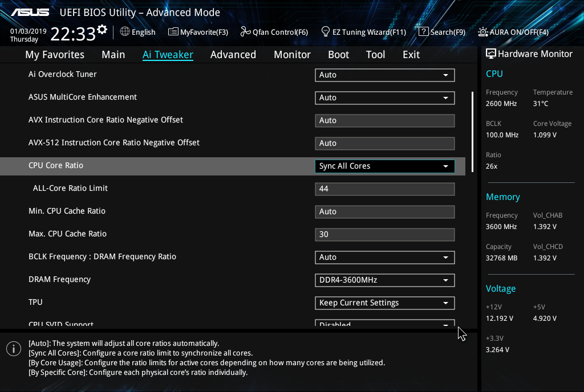Select the TPU label

[35, 302]
